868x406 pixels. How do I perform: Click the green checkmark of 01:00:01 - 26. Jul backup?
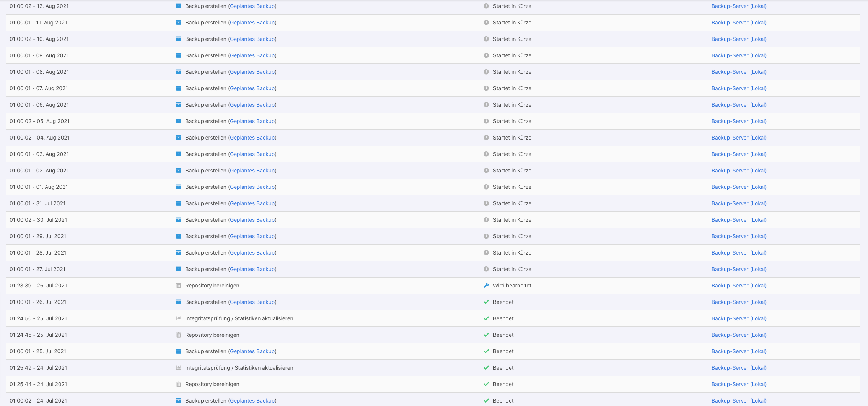pyautogui.click(x=486, y=302)
